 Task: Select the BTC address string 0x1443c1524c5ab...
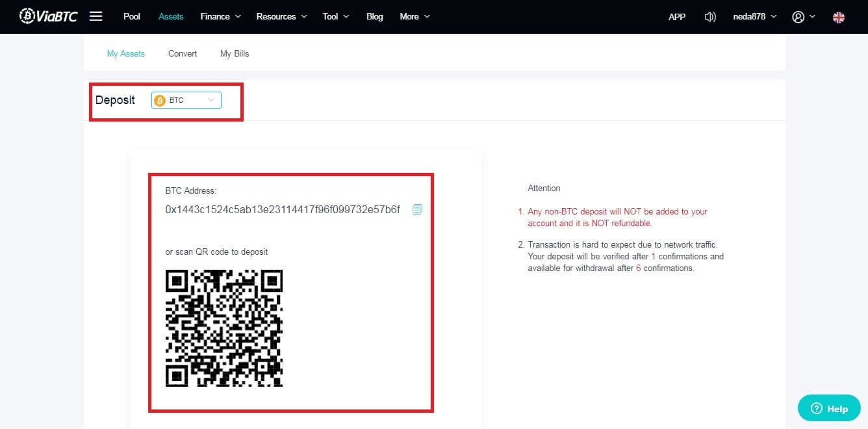(283, 209)
